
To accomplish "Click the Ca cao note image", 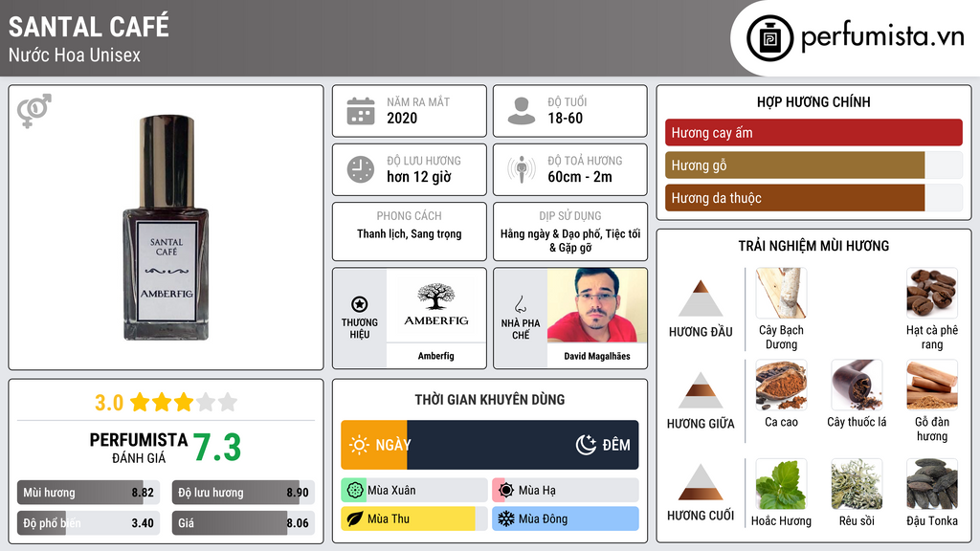I will point(781,385).
